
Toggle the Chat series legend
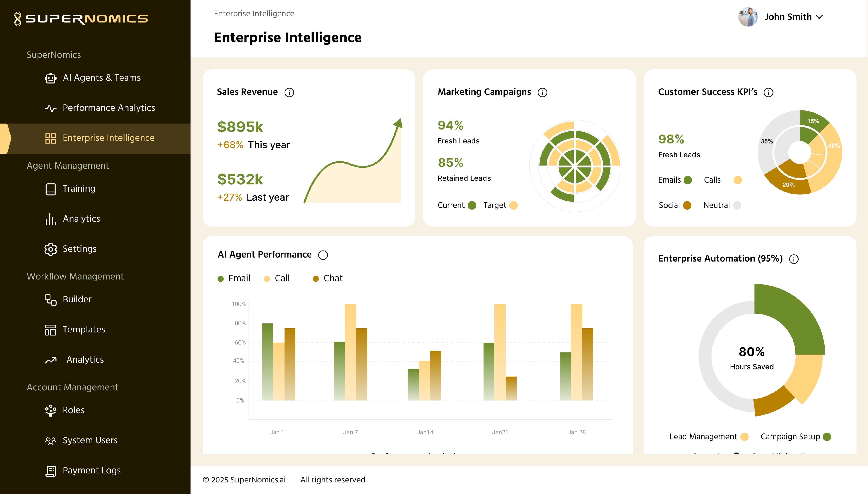click(328, 279)
